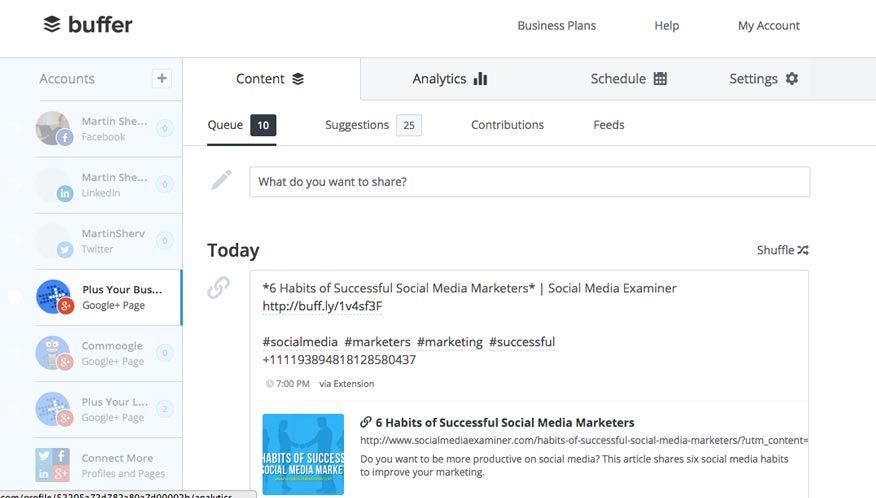The width and height of the screenshot is (876, 498).
Task: Click the 6 Habits article thumbnail
Action: (x=303, y=454)
